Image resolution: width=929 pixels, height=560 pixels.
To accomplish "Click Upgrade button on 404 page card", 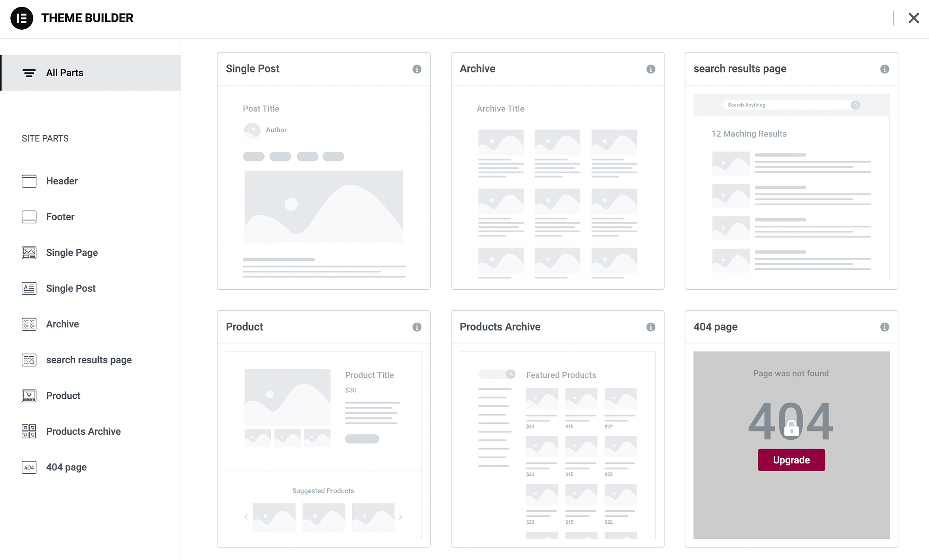I will click(792, 460).
